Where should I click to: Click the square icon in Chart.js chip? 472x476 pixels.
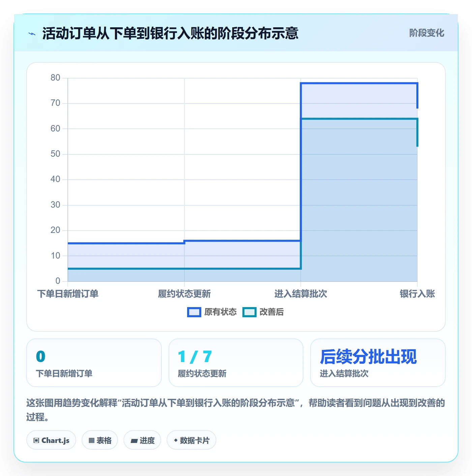(x=36, y=441)
